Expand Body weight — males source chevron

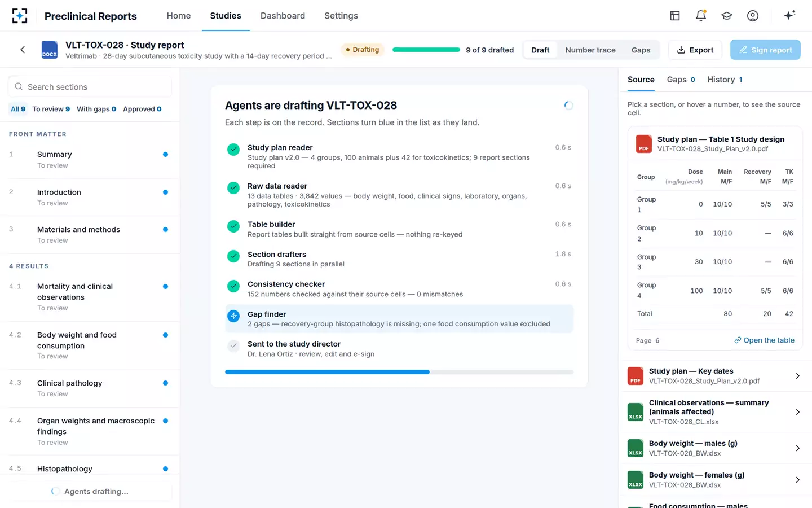click(797, 448)
